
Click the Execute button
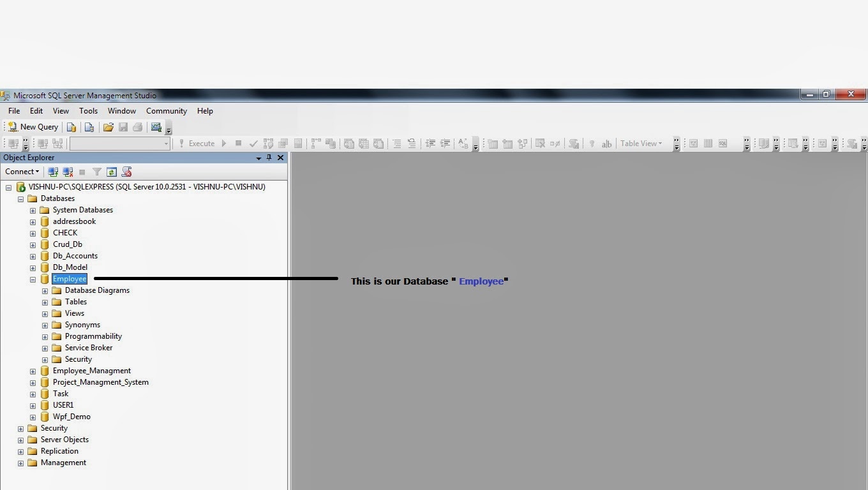coord(197,144)
